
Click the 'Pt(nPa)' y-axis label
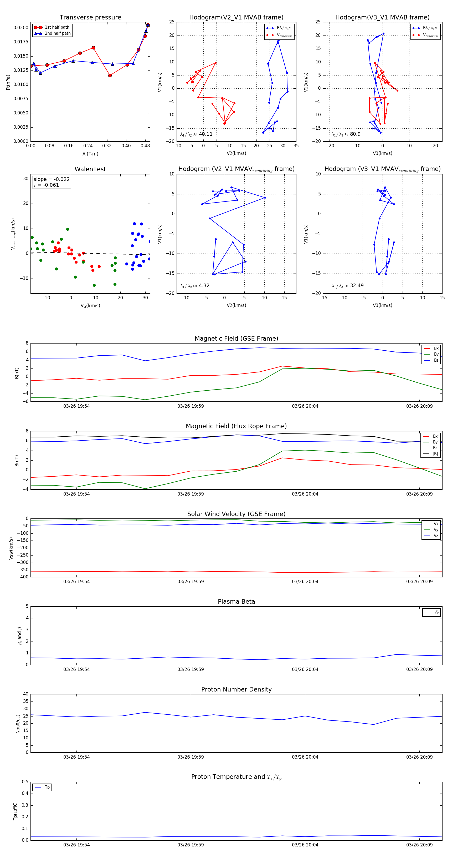(x=8, y=82)
